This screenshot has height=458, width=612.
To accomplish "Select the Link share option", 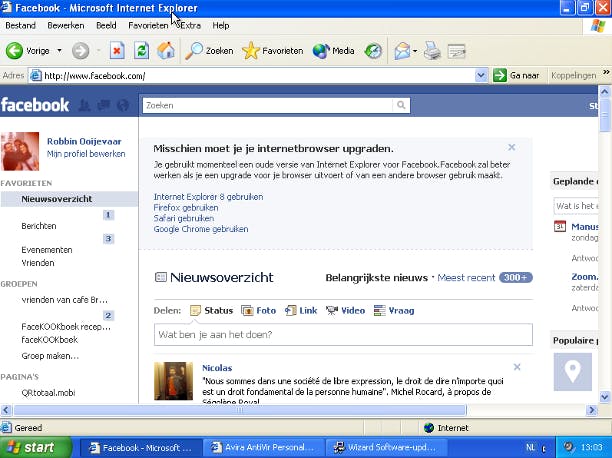I will [301, 310].
